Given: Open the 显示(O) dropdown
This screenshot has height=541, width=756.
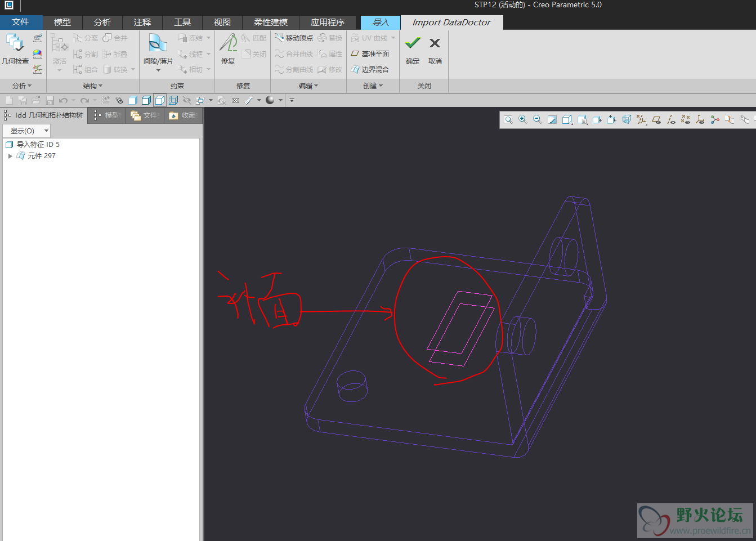Looking at the screenshot, I should pos(26,131).
